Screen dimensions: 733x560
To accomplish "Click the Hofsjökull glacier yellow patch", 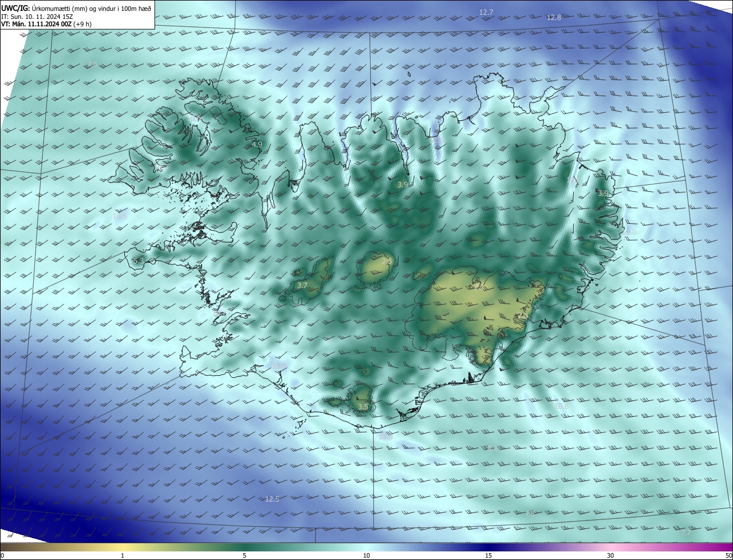I will [376, 268].
